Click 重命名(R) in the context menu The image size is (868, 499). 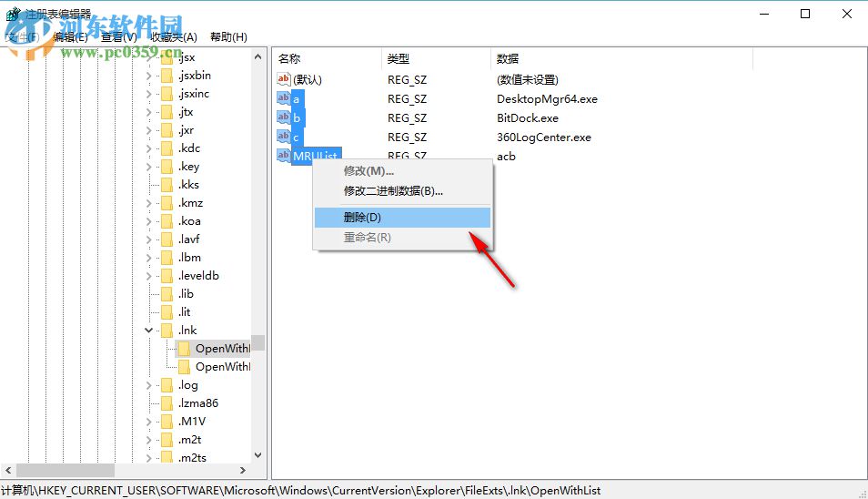click(x=402, y=238)
